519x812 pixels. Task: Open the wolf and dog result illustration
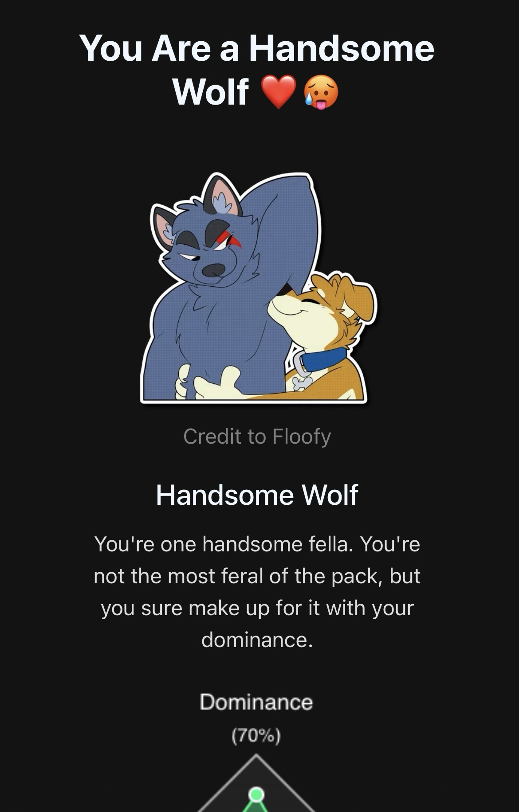pyautogui.click(x=259, y=288)
